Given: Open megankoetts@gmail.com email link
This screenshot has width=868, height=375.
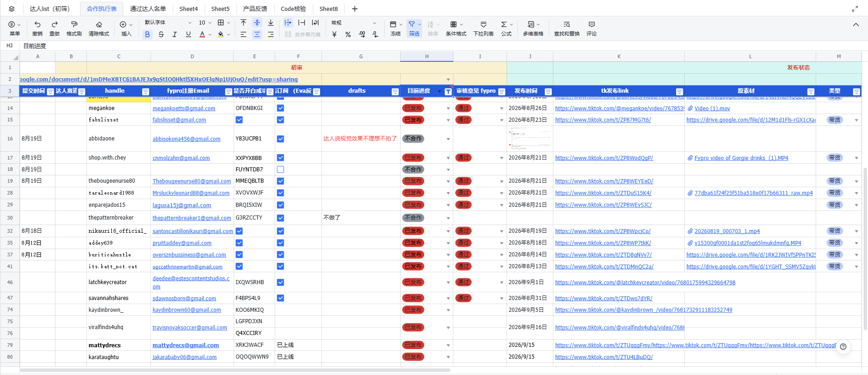Looking at the screenshot, I should 184,109.
